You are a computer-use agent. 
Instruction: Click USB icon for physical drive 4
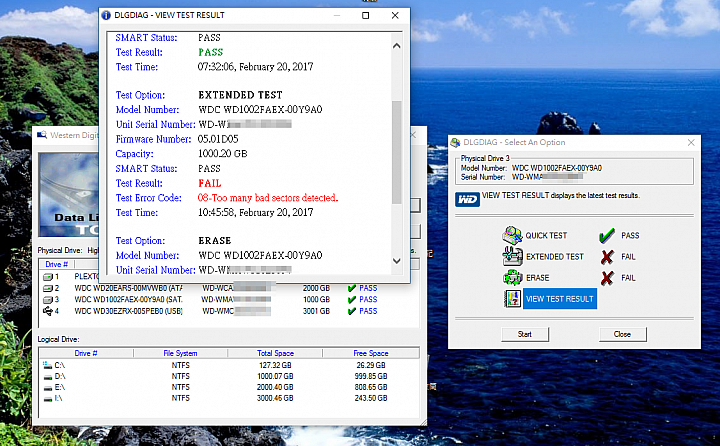[x=48, y=311]
